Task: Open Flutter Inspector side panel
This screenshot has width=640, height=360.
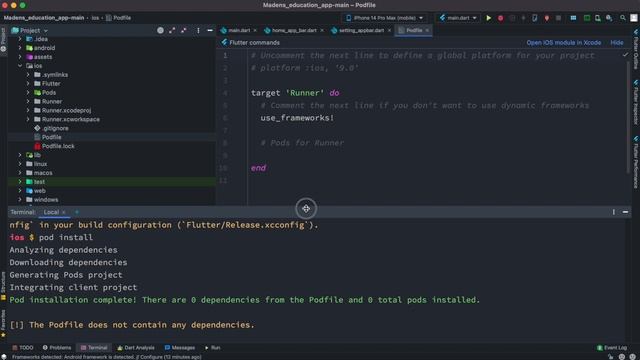Action: (x=636, y=102)
